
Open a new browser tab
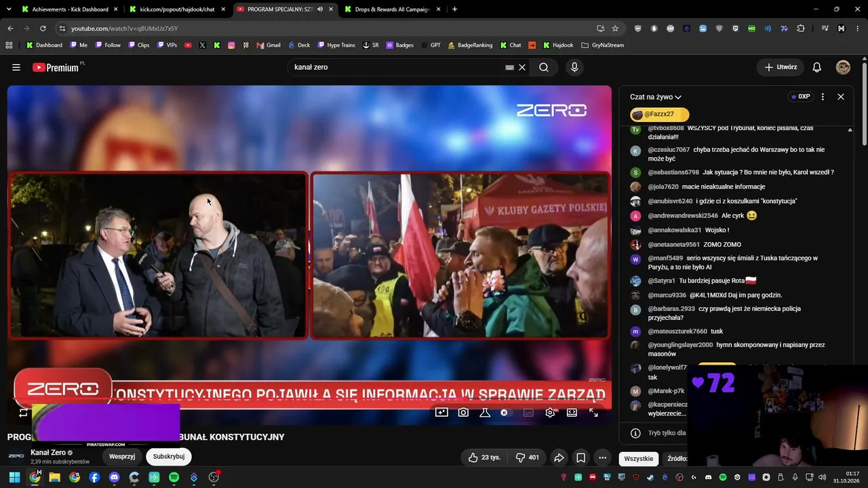coord(454,9)
